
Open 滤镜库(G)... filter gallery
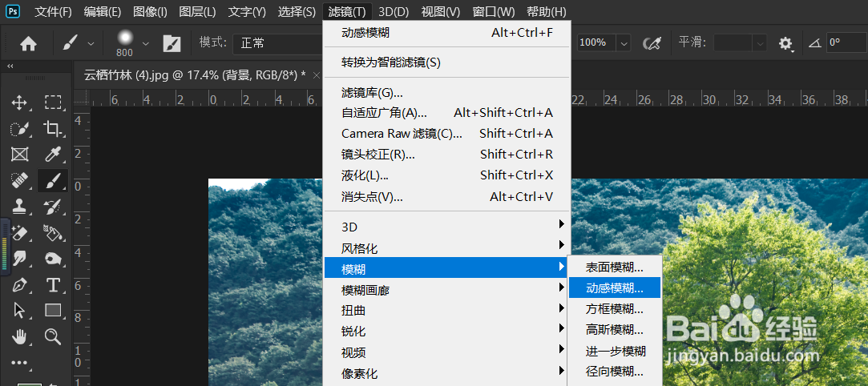click(x=446, y=92)
